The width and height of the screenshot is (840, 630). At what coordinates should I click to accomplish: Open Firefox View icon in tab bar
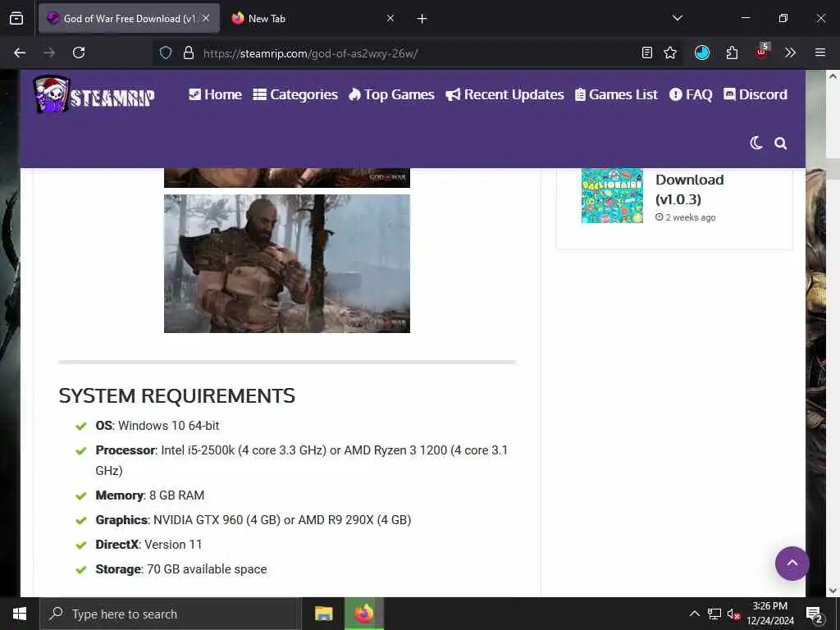16,19
